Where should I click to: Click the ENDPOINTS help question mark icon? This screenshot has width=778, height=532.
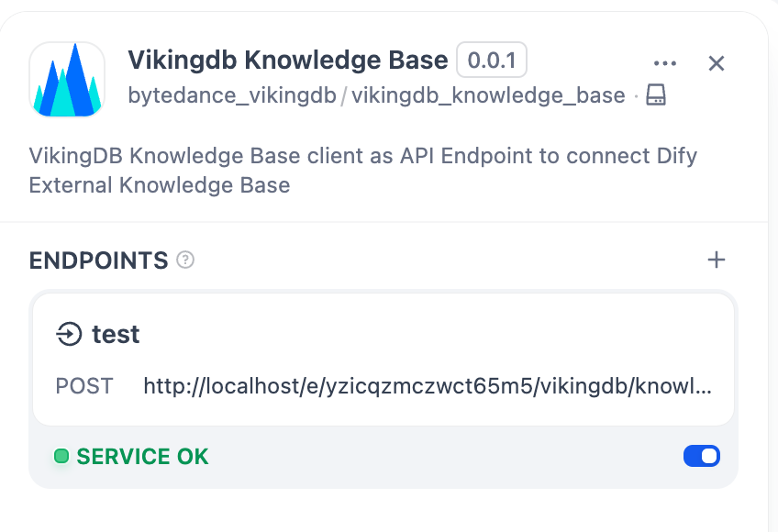[185, 260]
